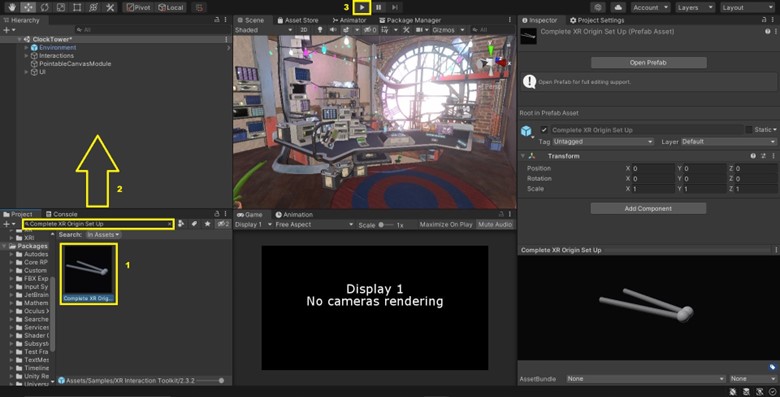The height and width of the screenshot is (397, 780).
Task: Toggle 2D view in Scene
Action: [x=304, y=30]
